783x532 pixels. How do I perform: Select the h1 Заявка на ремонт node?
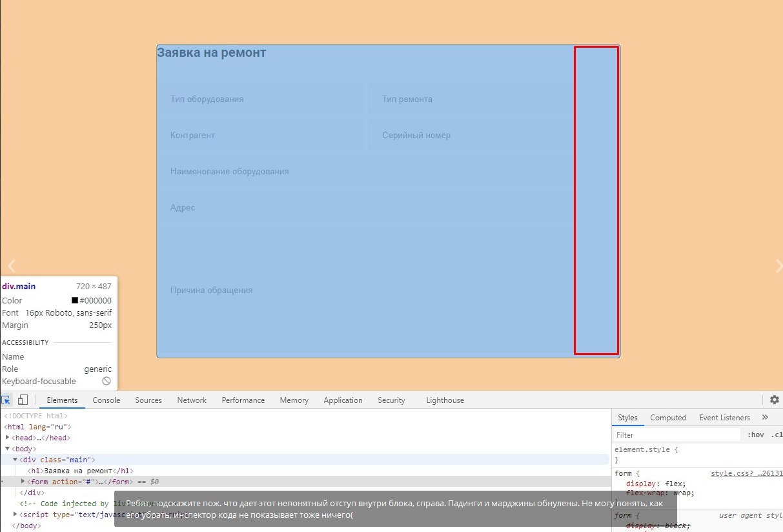80,471
